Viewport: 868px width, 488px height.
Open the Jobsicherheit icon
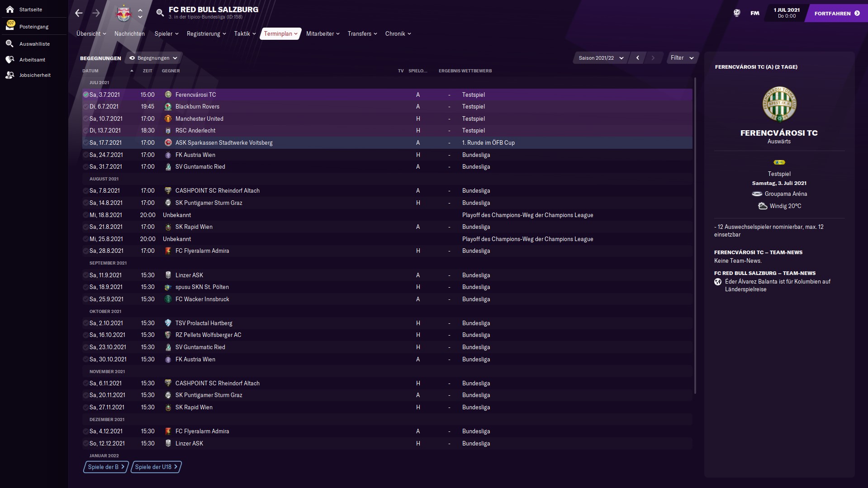click(x=10, y=75)
